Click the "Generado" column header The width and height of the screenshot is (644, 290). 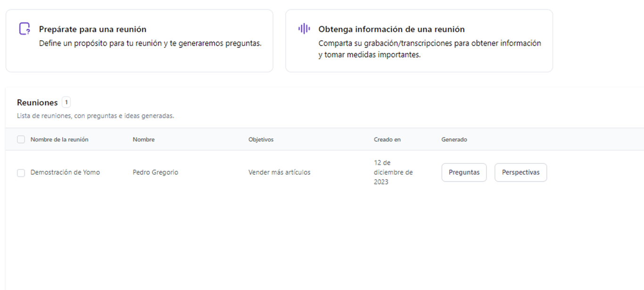tap(454, 139)
